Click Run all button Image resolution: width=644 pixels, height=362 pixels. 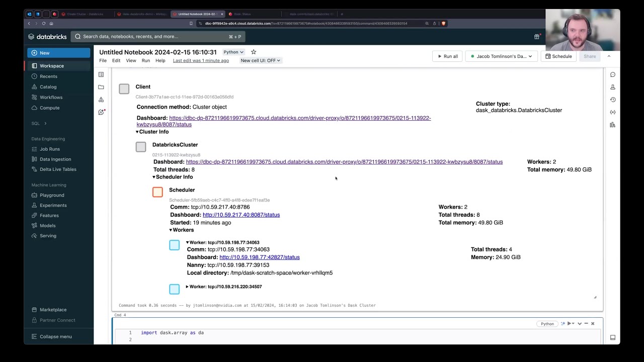447,56
